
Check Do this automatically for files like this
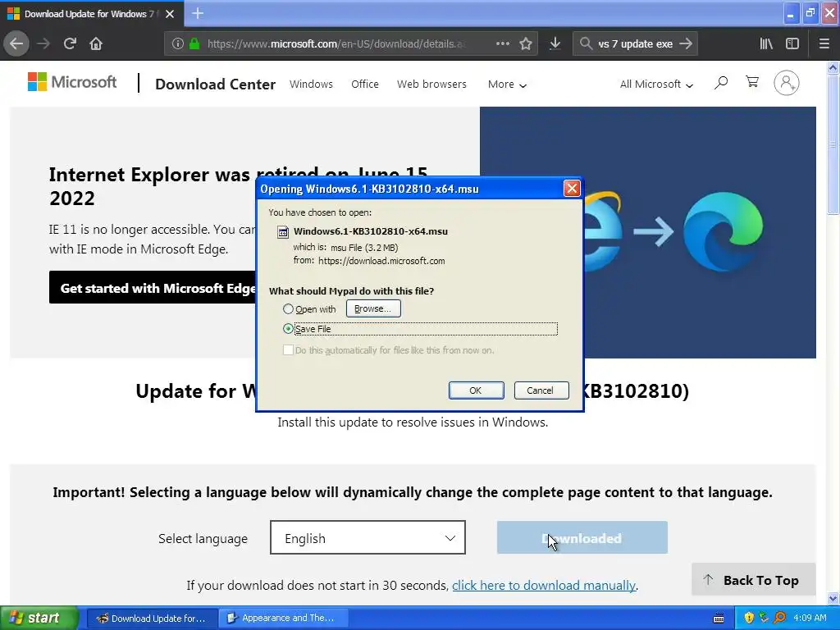point(288,349)
